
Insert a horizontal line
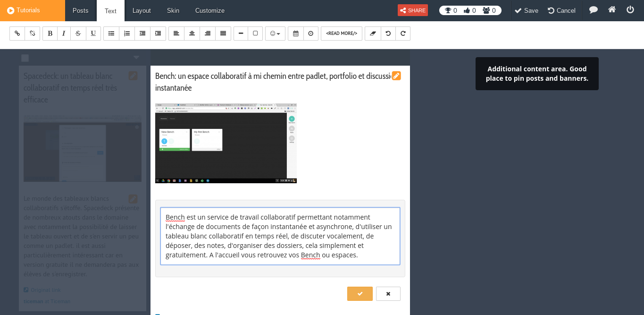(241, 34)
